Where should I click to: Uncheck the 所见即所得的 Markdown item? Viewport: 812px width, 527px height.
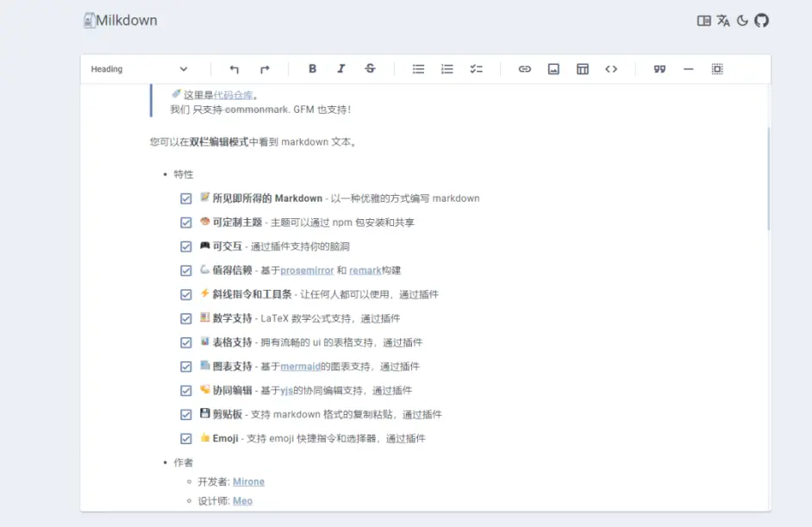[186, 198]
